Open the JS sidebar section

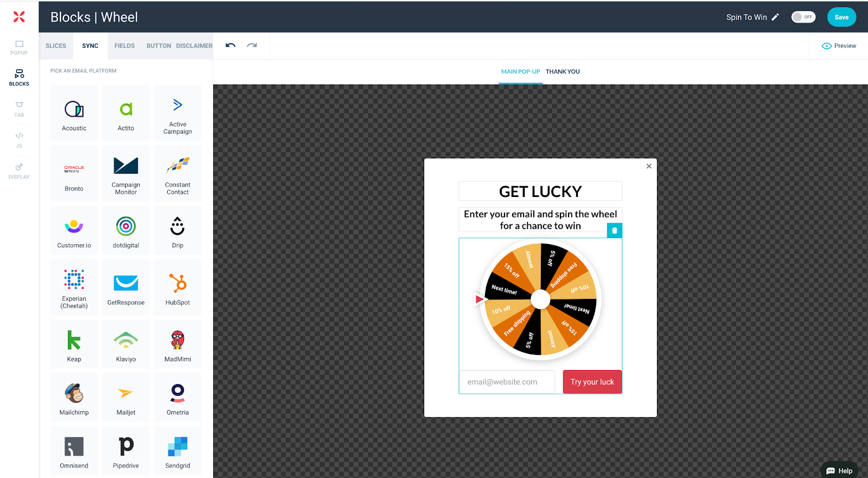click(x=19, y=140)
